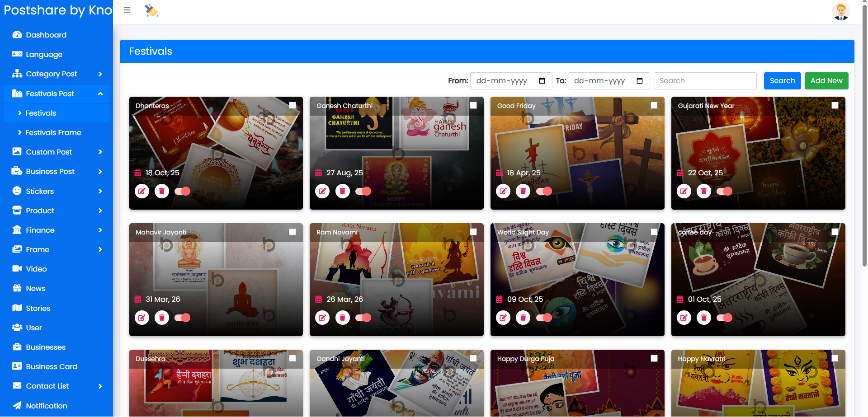Toggle Ram Navami status switch

363,318
